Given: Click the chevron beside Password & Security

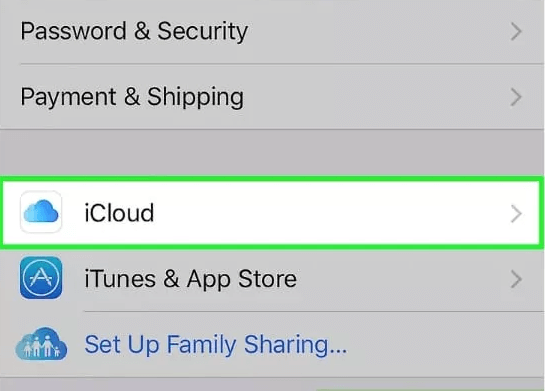Looking at the screenshot, I should pos(516,31).
